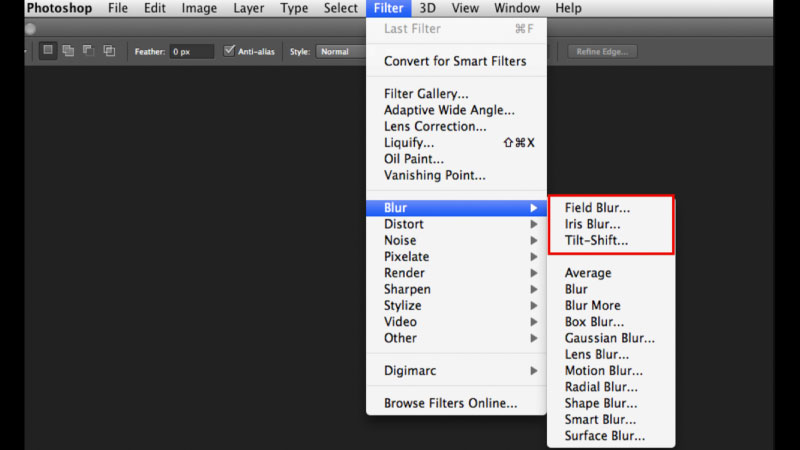This screenshot has height=450, width=800.
Task: Expand the Sharpen submenu
Action: (x=456, y=289)
